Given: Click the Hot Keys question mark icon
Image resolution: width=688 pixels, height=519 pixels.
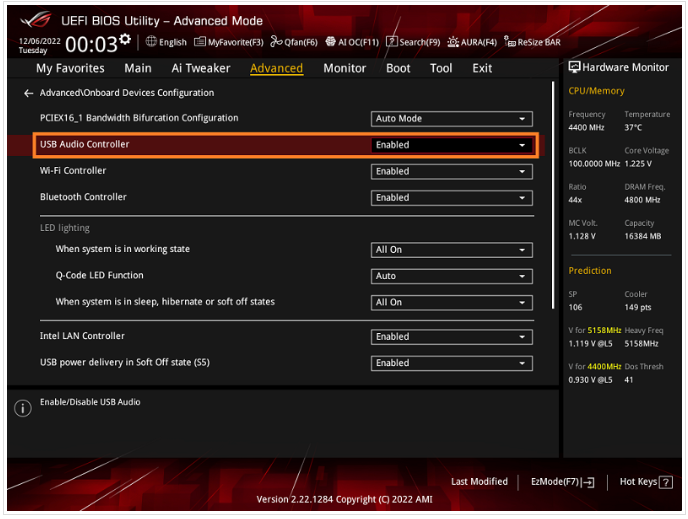Looking at the screenshot, I should 666,482.
